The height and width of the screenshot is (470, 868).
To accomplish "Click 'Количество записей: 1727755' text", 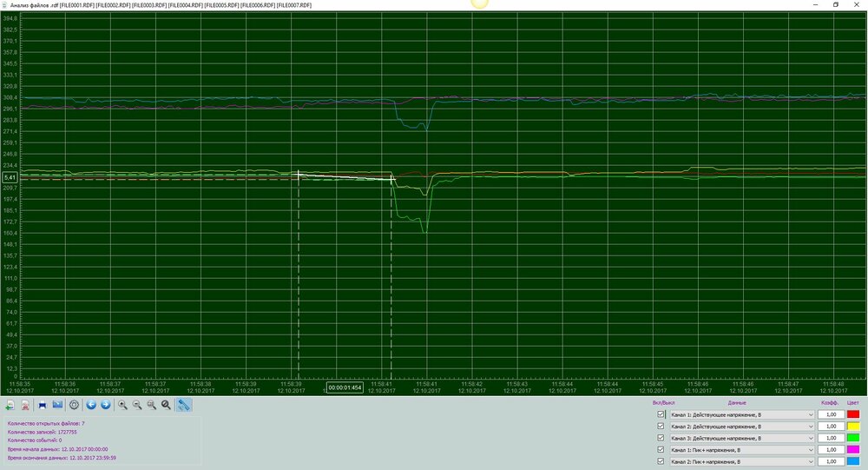I will [x=42, y=432].
